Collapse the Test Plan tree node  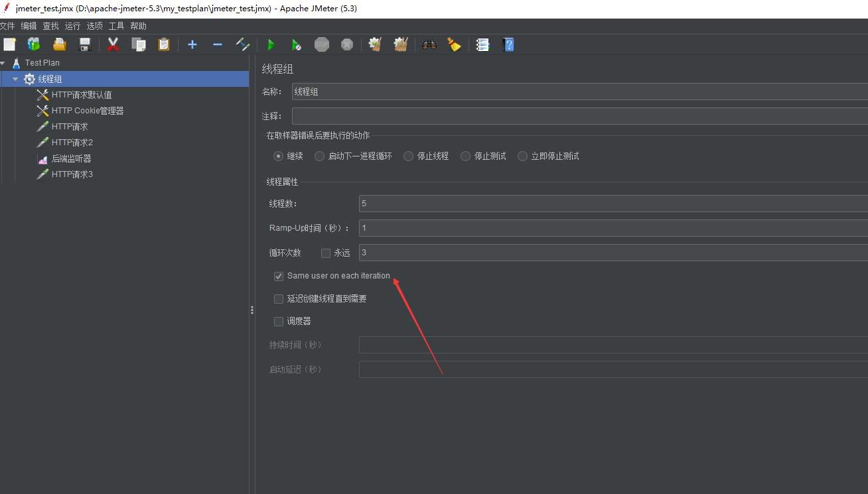(x=3, y=62)
